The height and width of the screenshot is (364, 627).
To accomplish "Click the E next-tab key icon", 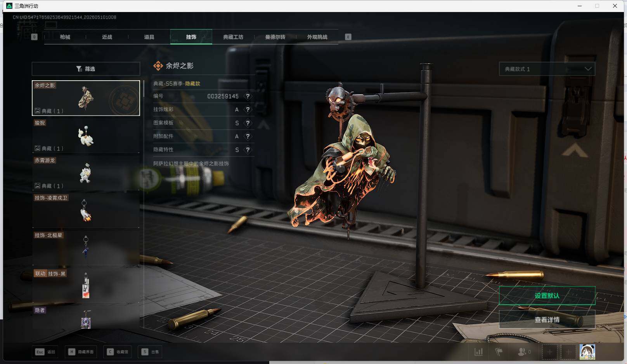I will coord(348,37).
